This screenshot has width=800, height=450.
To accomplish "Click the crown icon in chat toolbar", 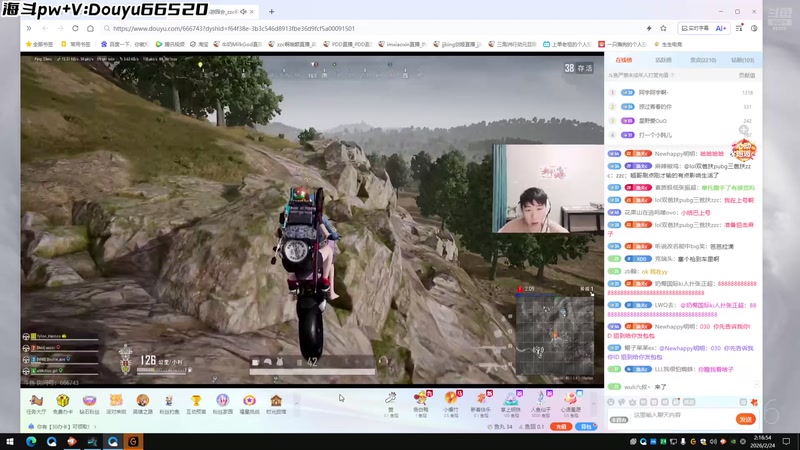I will coord(633,402).
